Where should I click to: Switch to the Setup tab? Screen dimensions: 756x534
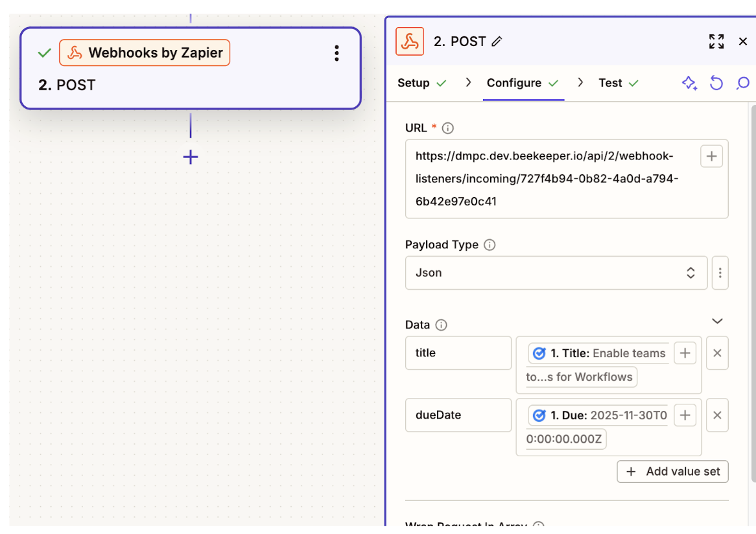[414, 83]
